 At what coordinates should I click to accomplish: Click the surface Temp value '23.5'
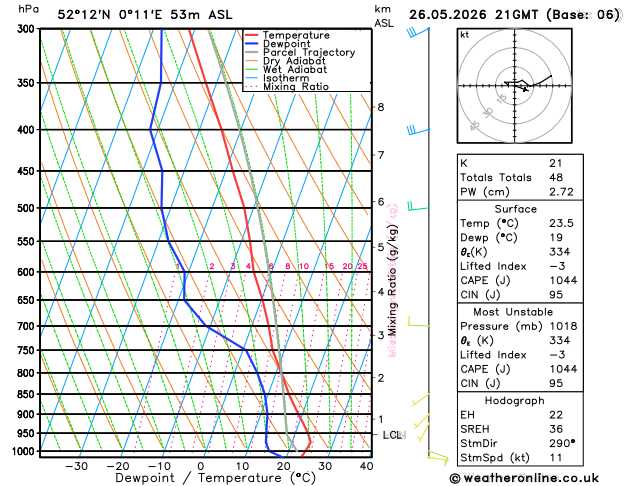[x=561, y=223]
